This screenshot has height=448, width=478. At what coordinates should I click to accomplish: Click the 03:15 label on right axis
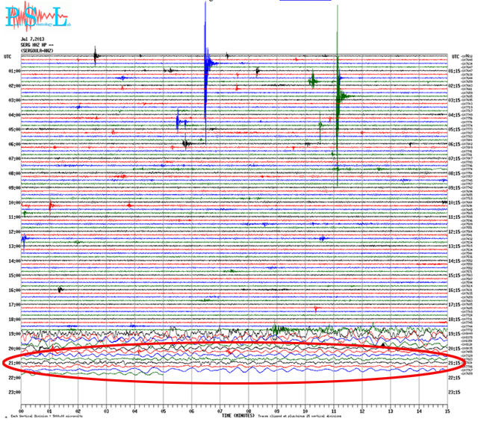pyautogui.click(x=456, y=100)
